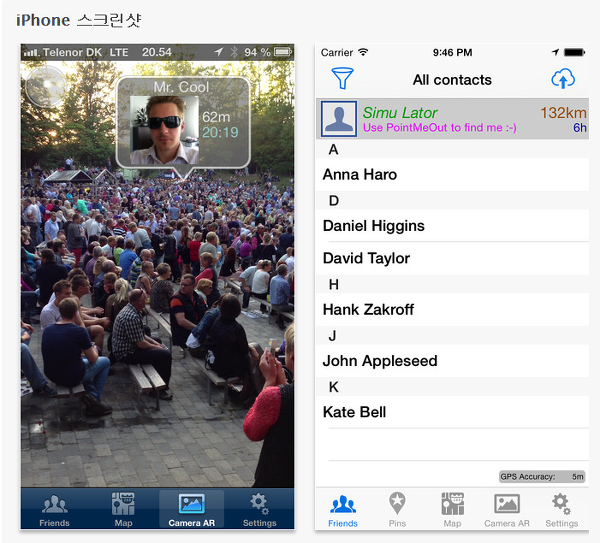
Task: Switch to Friends tab in contacts screen
Action: pos(343,510)
